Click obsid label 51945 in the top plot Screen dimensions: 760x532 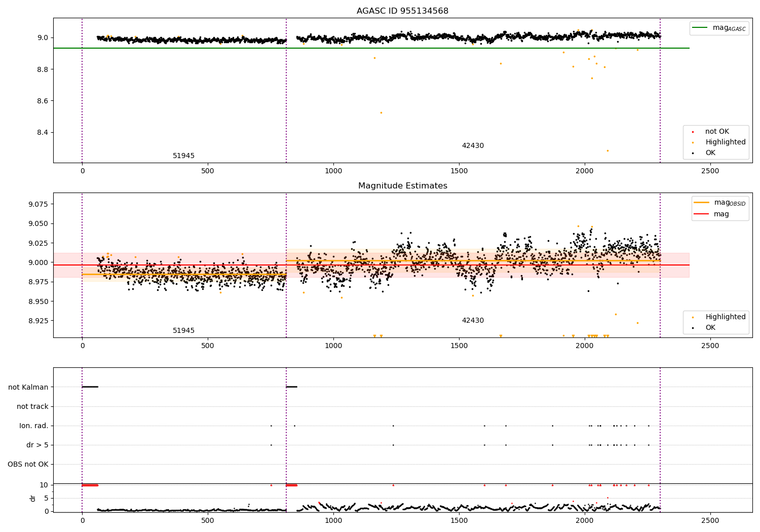(183, 156)
